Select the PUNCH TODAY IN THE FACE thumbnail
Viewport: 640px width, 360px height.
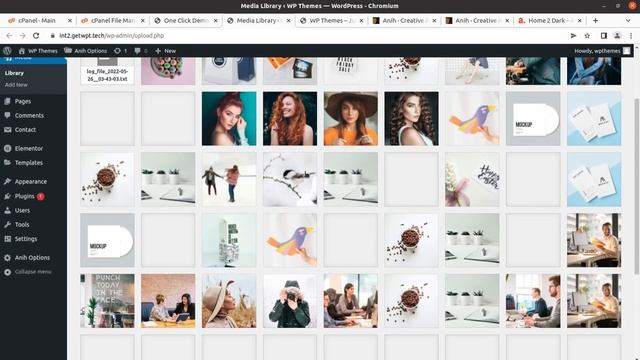107,301
